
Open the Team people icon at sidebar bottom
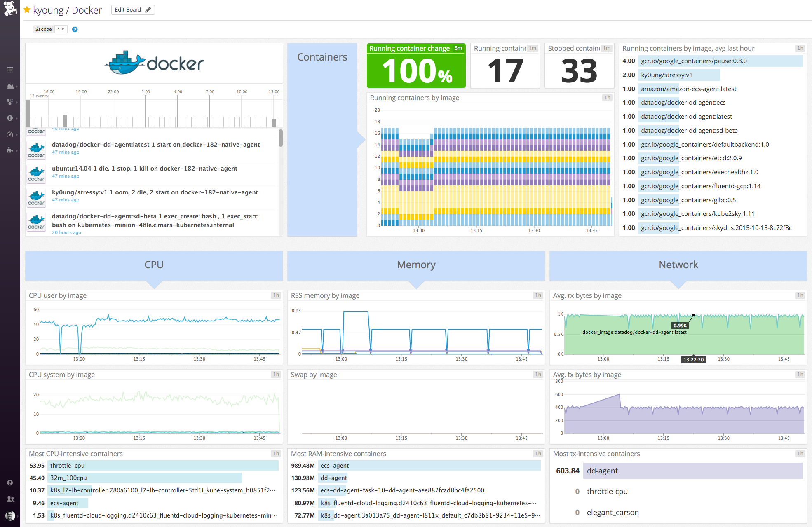10,499
